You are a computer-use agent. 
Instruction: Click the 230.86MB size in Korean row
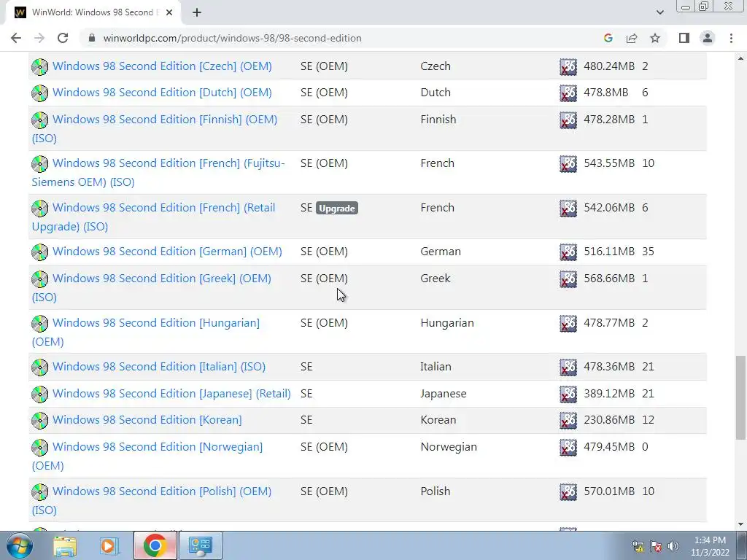609,420
